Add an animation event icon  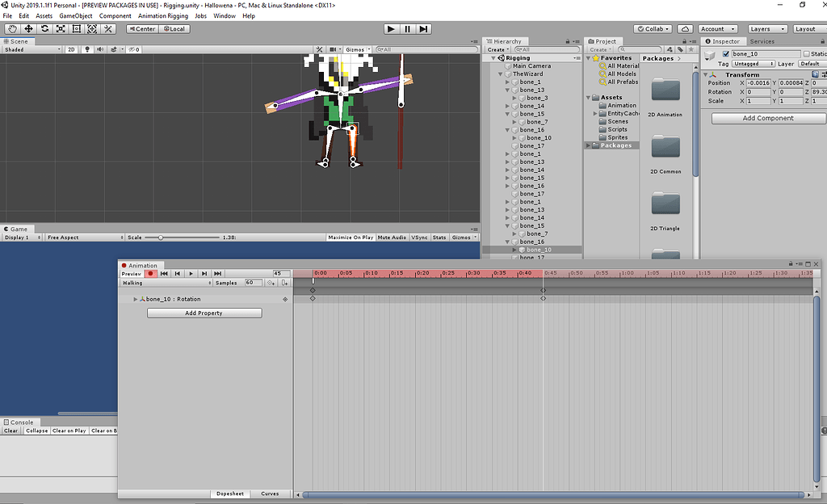pyautogui.click(x=286, y=283)
